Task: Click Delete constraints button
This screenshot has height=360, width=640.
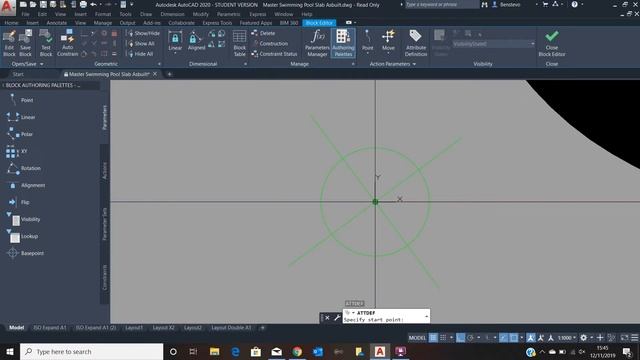Action: coord(263,33)
